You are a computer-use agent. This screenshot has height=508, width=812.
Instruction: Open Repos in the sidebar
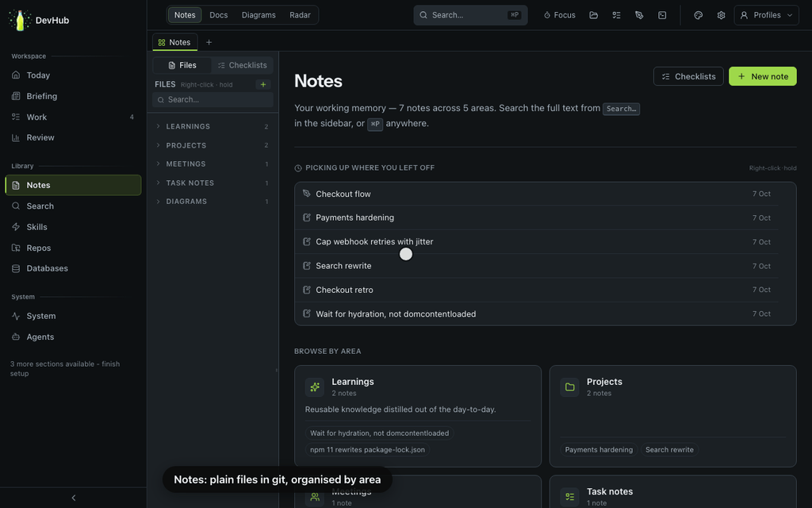click(x=73, y=248)
